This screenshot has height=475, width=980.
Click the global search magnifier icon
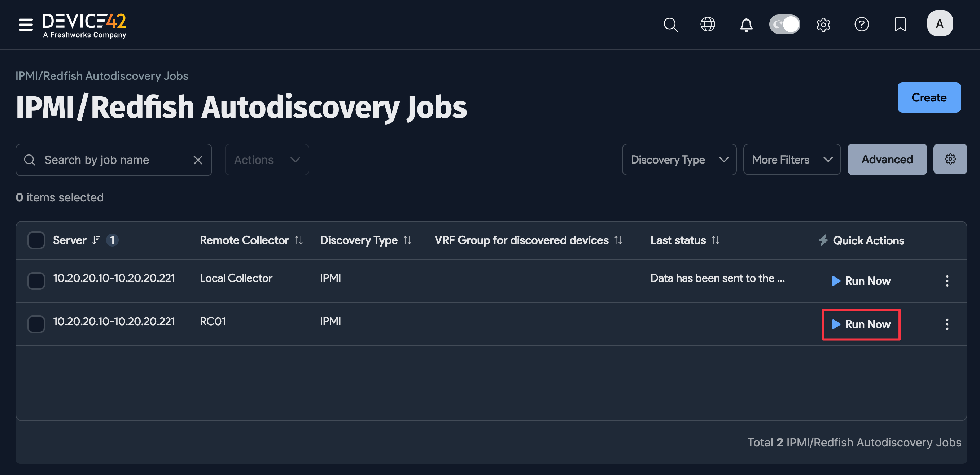670,25
